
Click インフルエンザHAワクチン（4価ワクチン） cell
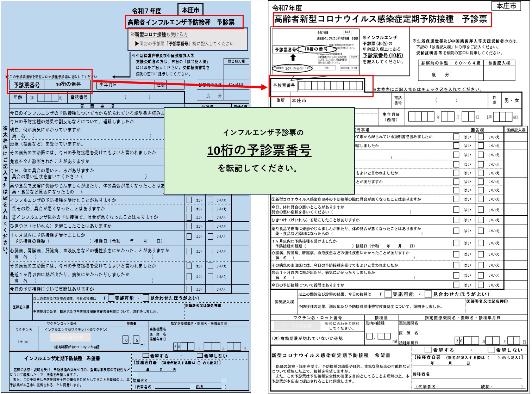pos(75,330)
